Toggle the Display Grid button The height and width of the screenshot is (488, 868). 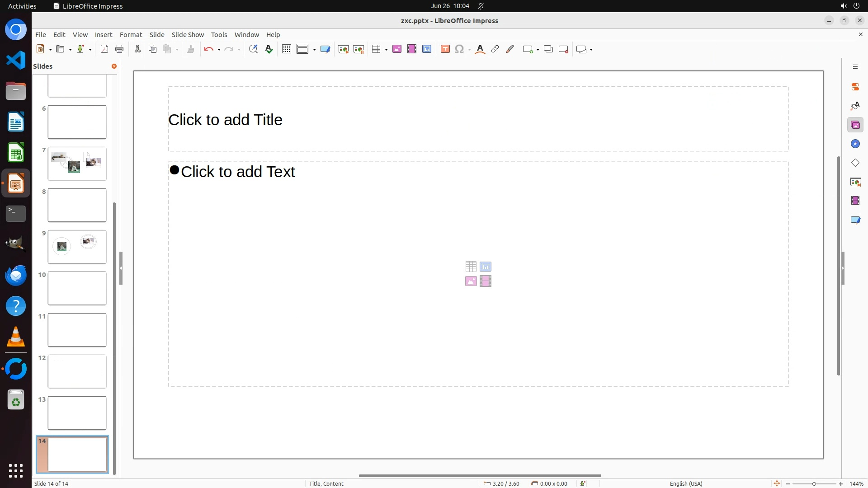tap(286, 49)
